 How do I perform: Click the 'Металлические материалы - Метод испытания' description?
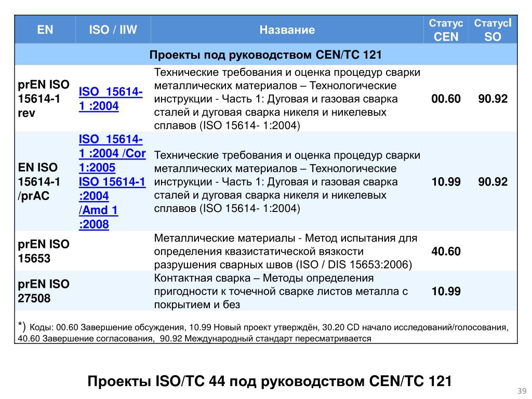tap(286, 251)
